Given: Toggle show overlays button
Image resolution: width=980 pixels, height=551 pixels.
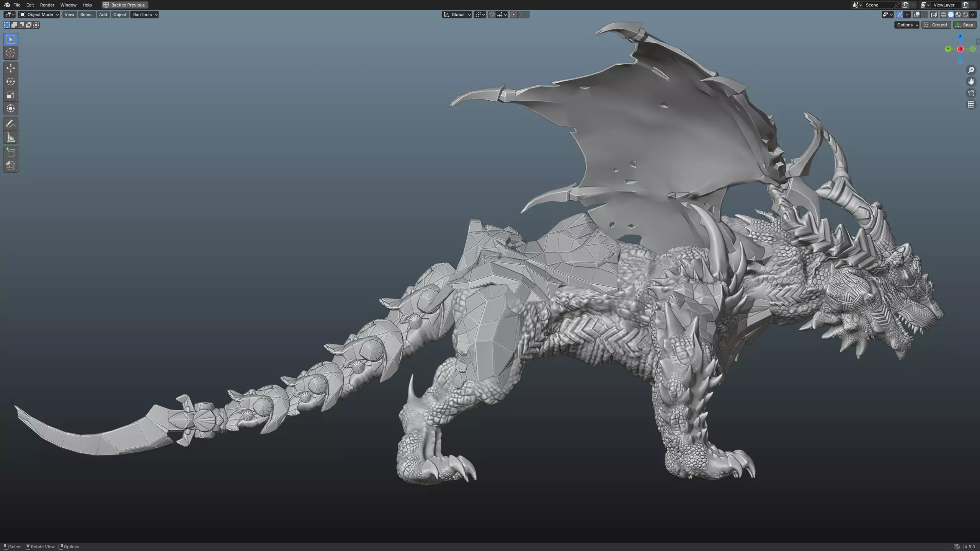Looking at the screenshot, I should click(917, 15).
